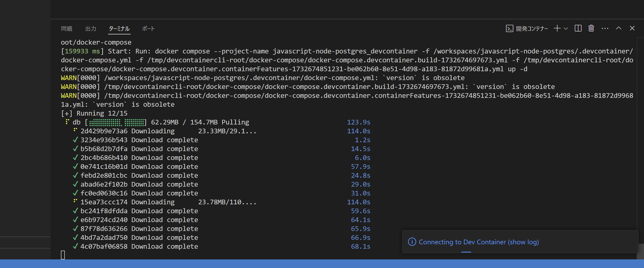The image size is (644, 268).
Task: Click the 開発コンテナー terminal name label
Action: coord(532,29)
